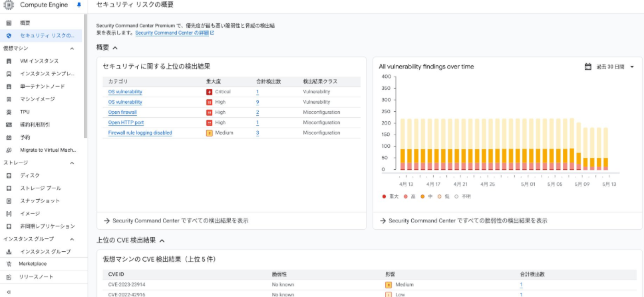Viewport: 644px width, 297px height.
Task: Click the count 9 for High OS vulnerability
Action: click(x=257, y=102)
